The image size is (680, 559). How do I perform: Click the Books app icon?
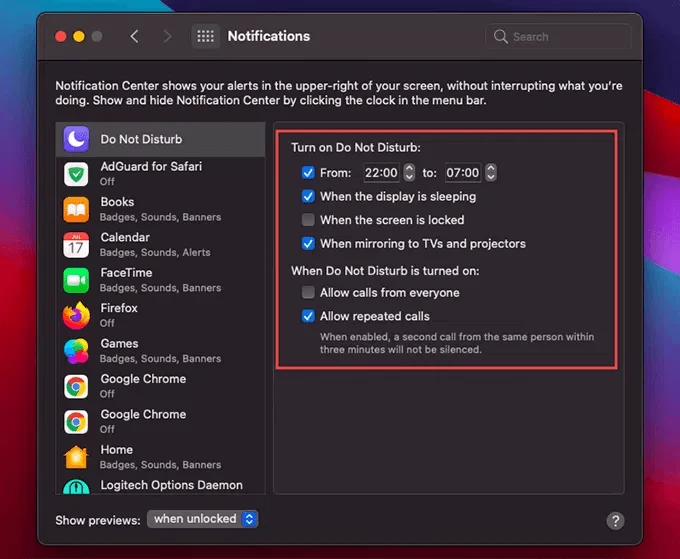click(76, 209)
